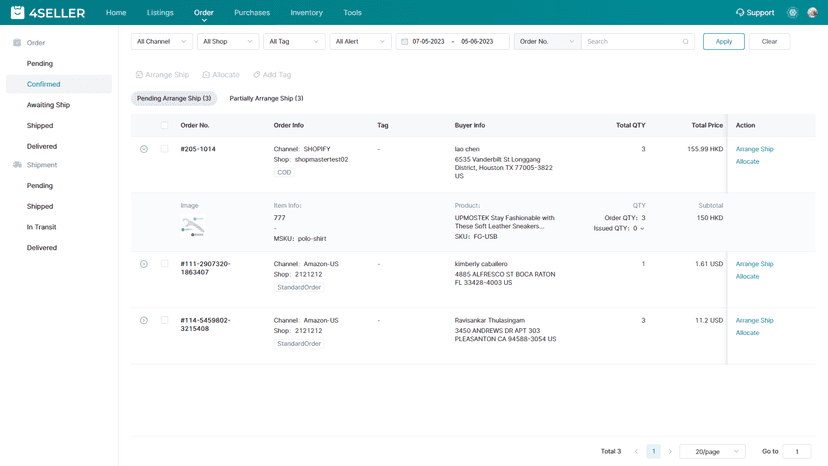Open the All Channel dropdown

162,41
